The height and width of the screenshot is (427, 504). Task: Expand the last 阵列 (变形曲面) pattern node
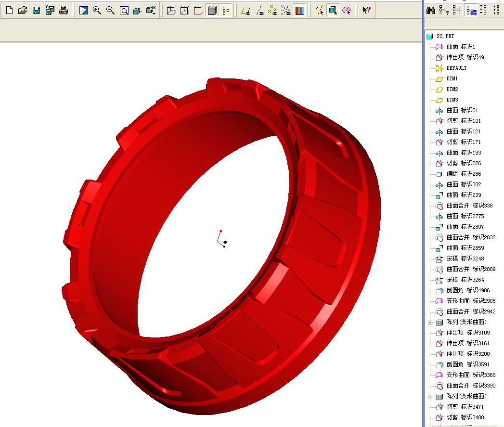[x=430, y=397]
